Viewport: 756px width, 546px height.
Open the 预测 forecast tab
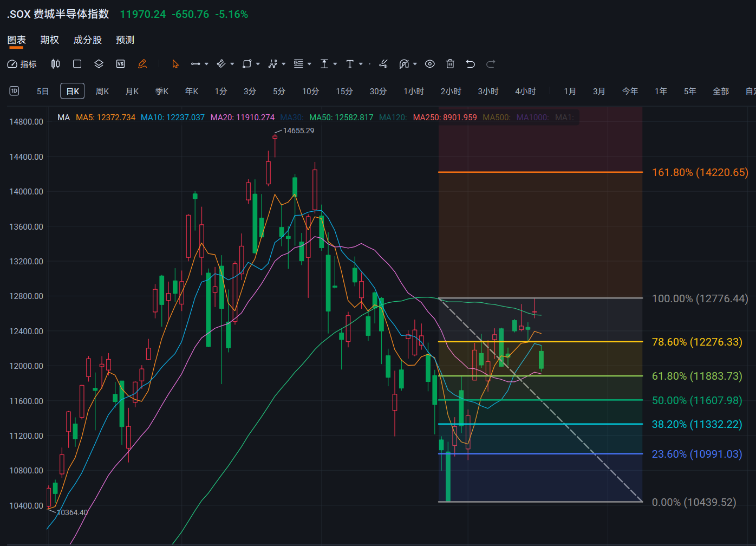coord(125,40)
